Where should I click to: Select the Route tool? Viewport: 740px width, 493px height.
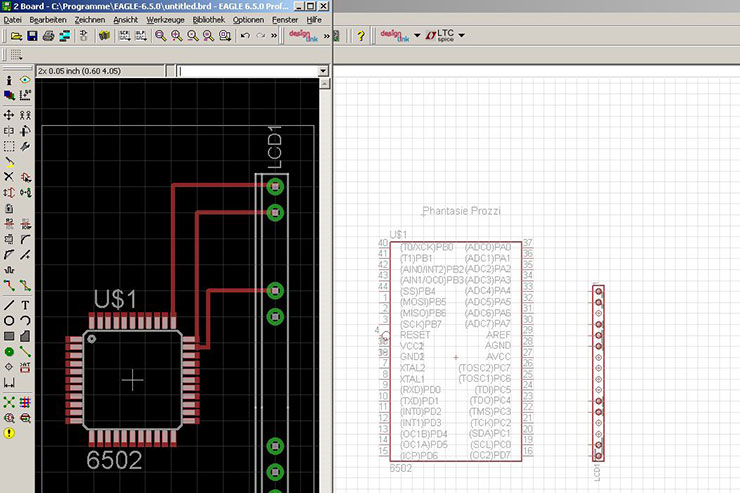point(9,285)
